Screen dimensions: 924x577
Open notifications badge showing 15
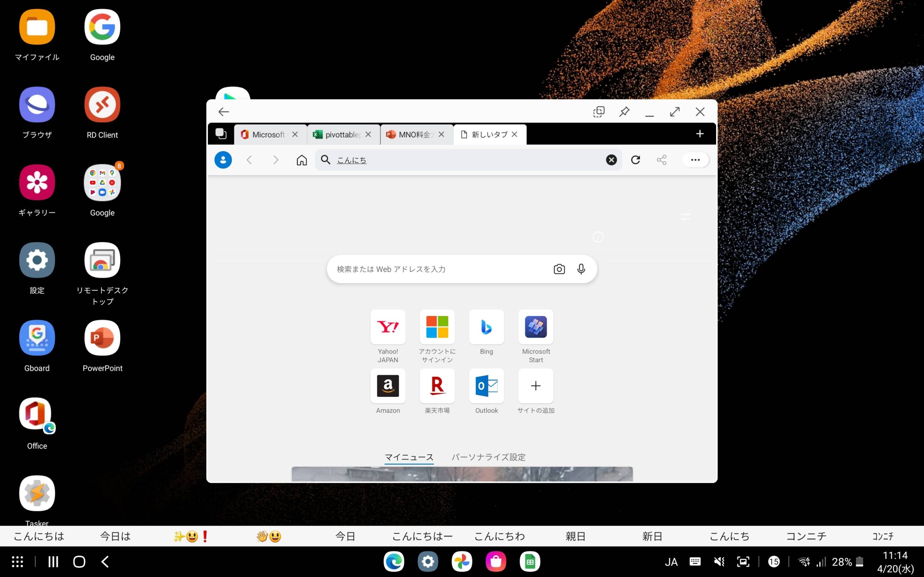[x=774, y=561]
